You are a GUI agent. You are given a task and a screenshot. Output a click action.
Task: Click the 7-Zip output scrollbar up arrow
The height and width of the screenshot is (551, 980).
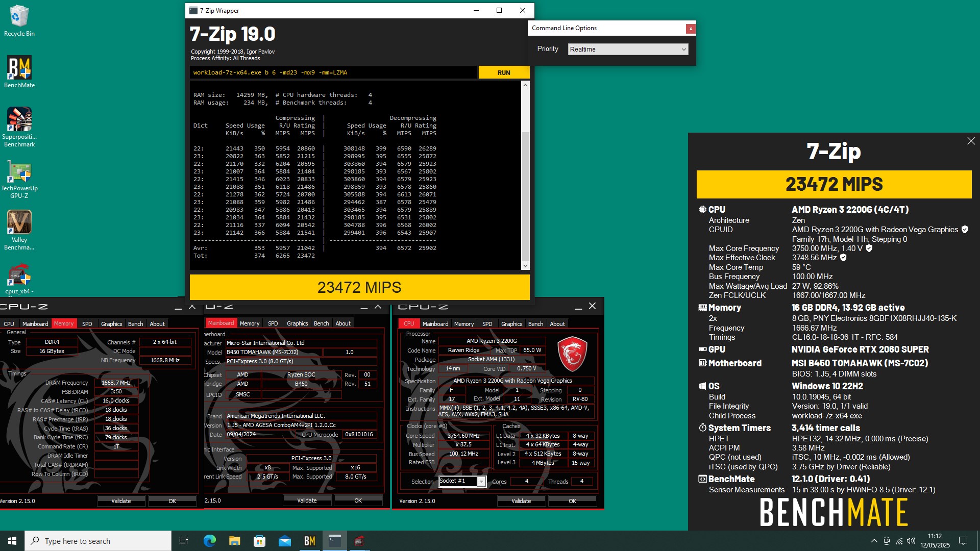click(525, 85)
